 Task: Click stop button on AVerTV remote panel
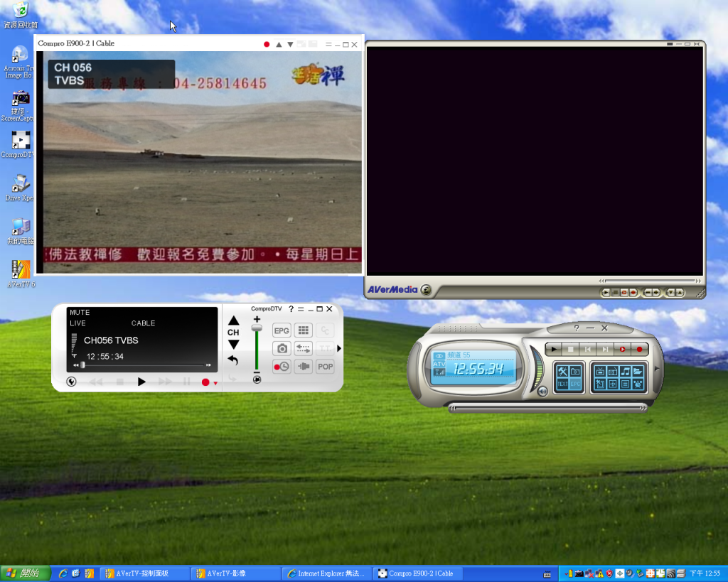coord(571,349)
